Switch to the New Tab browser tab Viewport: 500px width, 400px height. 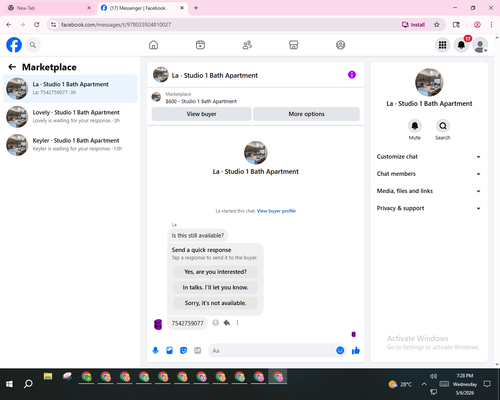pyautogui.click(x=50, y=8)
